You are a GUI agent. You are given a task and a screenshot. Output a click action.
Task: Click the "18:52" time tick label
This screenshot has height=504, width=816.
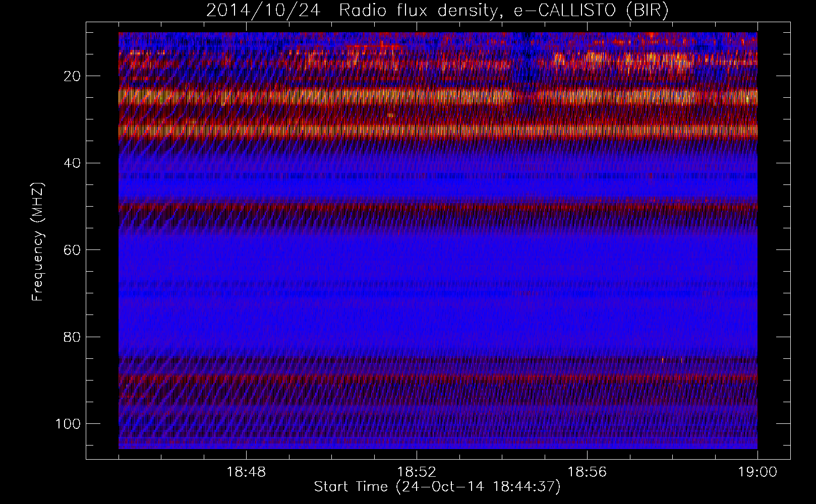pos(417,472)
